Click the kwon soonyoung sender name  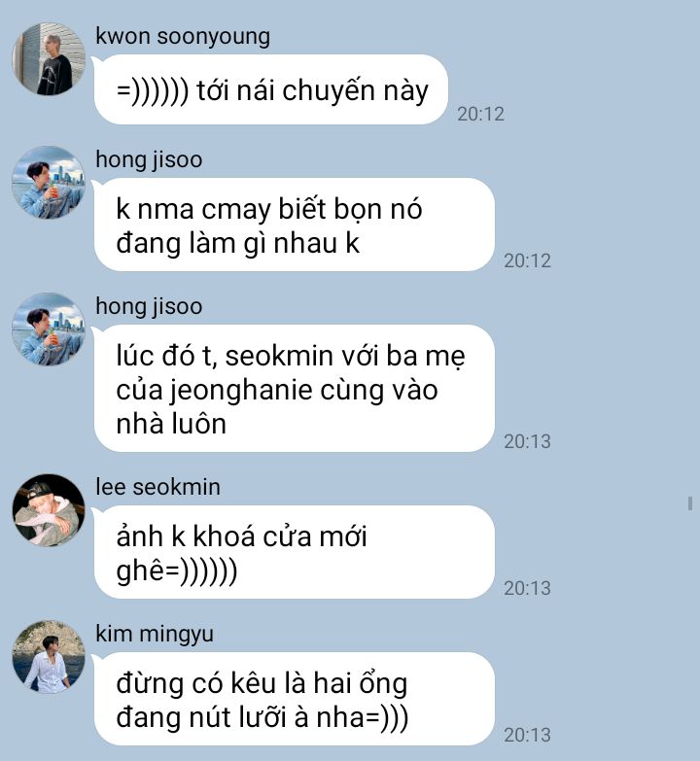[x=183, y=37]
